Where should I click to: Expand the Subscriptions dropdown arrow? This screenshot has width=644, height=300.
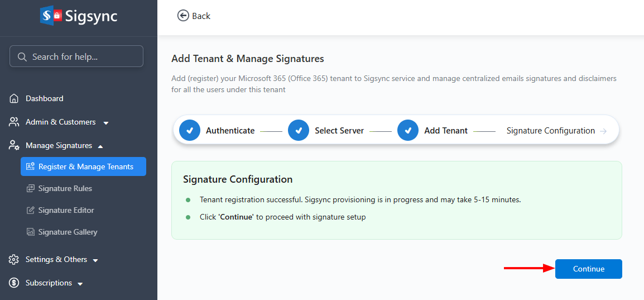click(80, 284)
